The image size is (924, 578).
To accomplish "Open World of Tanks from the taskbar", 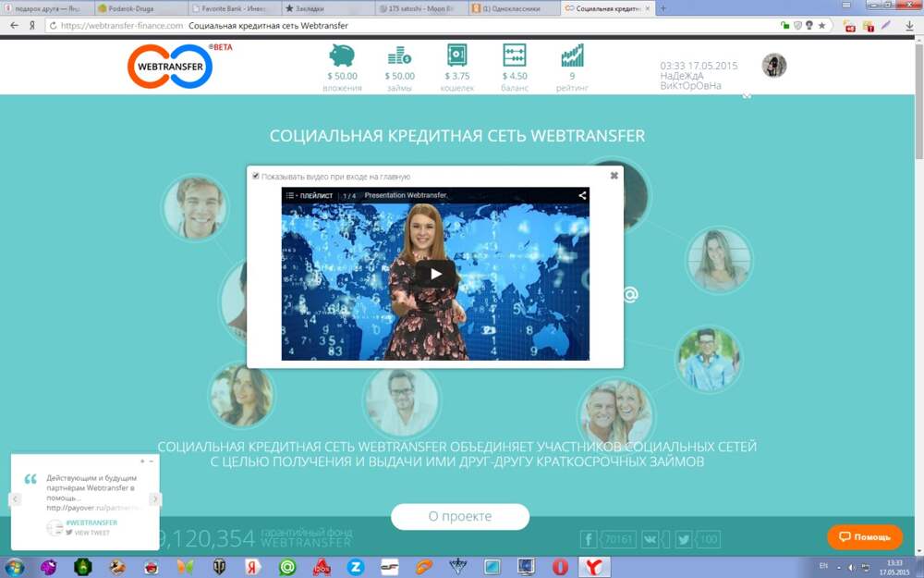I will coord(219,567).
